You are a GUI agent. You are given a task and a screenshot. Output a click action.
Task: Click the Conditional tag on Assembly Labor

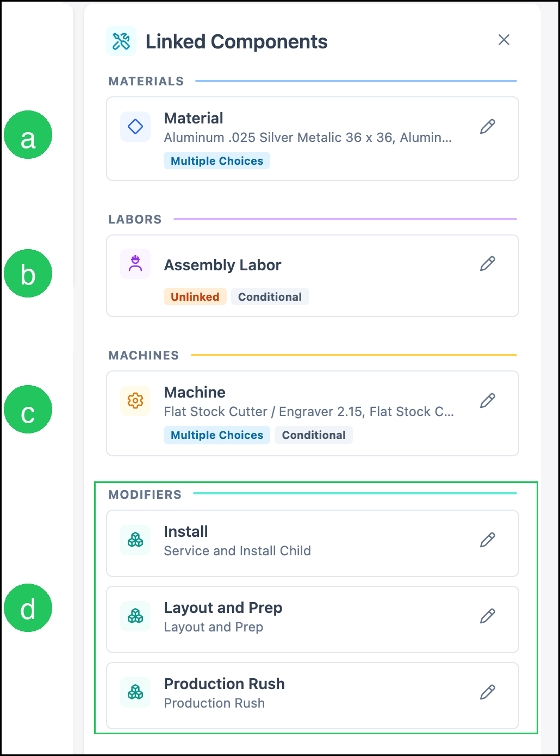coord(270,297)
